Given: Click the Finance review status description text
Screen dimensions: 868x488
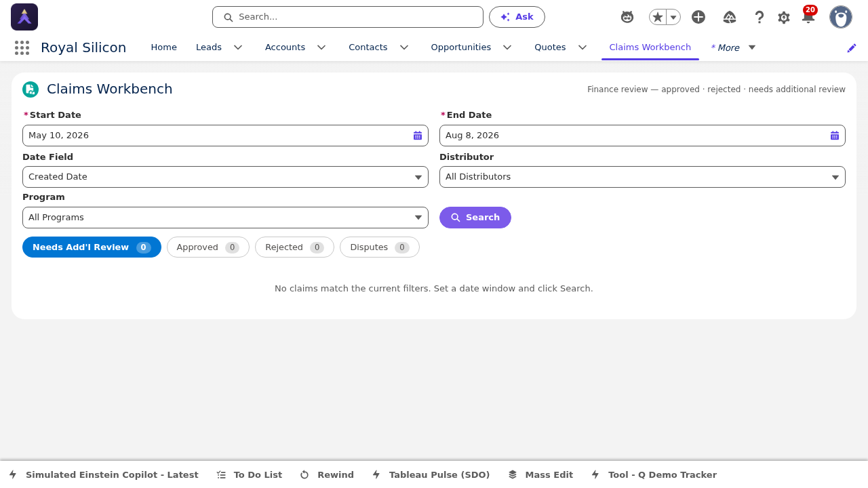Looking at the screenshot, I should coord(716,89).
